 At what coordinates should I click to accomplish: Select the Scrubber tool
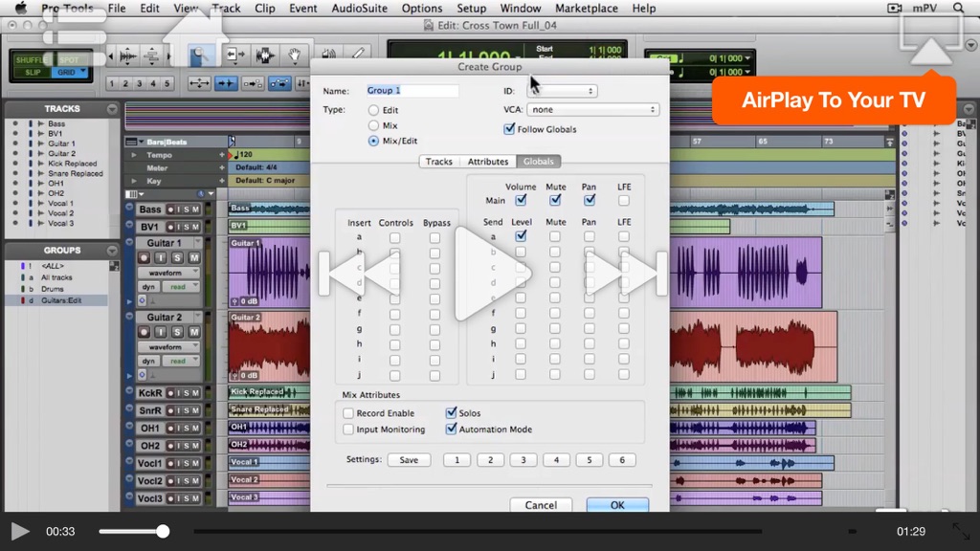point(329,54)
